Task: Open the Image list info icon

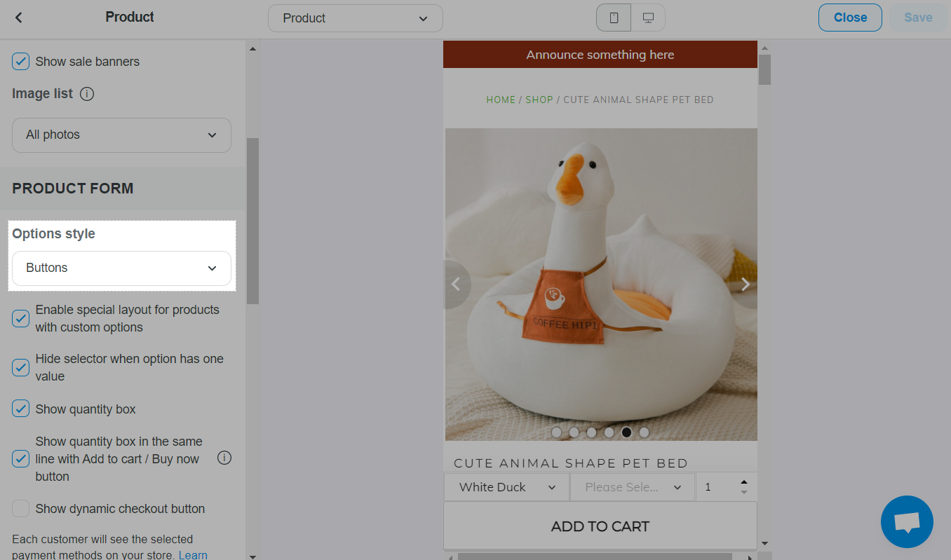Action: coord(87,93)
